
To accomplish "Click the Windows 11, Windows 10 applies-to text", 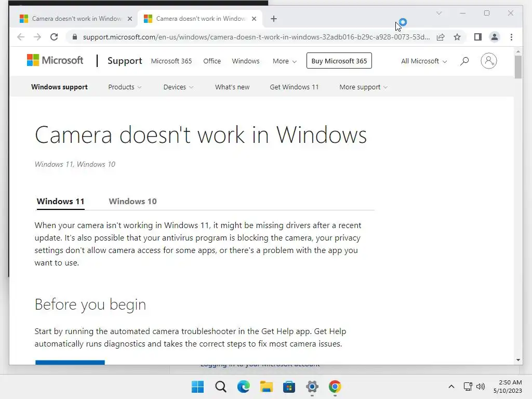I will tap(75, 164).
